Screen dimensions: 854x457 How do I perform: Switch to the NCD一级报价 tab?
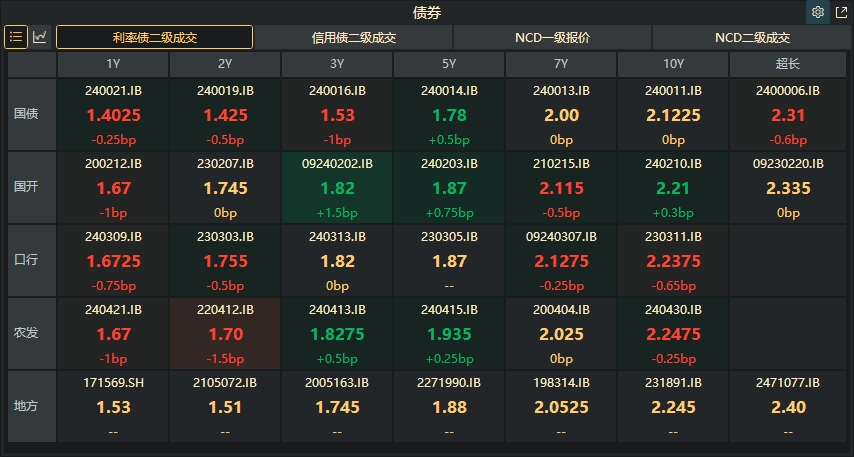(x=552, y=38)
